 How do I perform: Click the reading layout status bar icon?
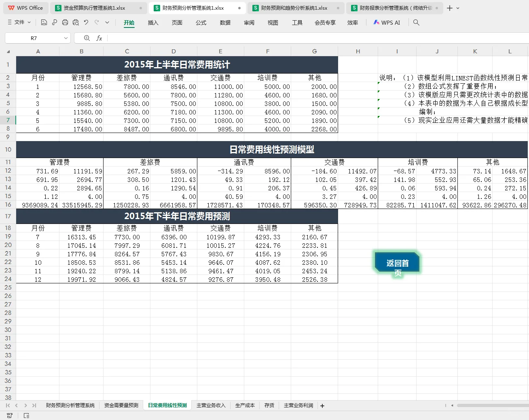(27, 416)
